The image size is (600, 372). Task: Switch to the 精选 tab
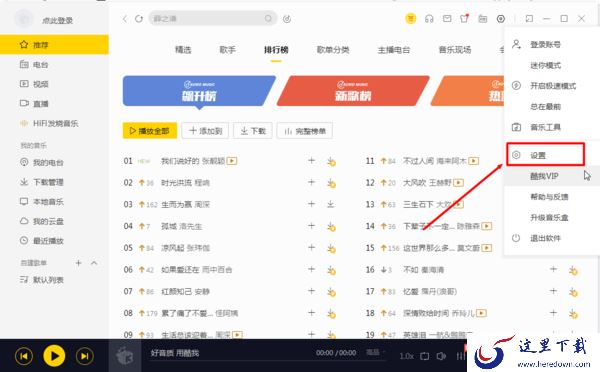point(183,50)
